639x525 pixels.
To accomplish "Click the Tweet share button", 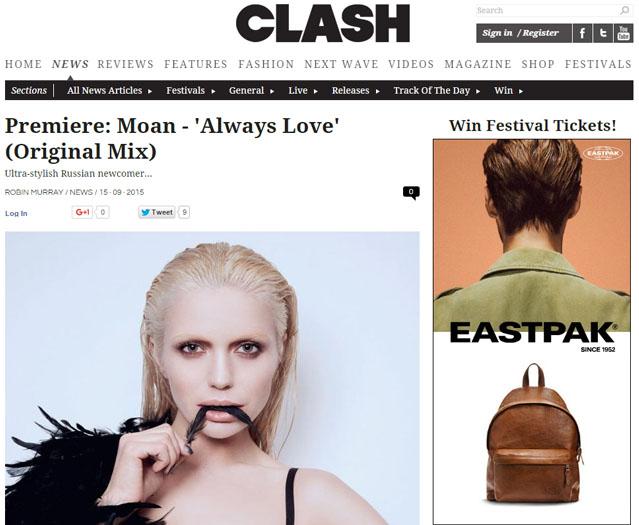I will pos(157,212).
